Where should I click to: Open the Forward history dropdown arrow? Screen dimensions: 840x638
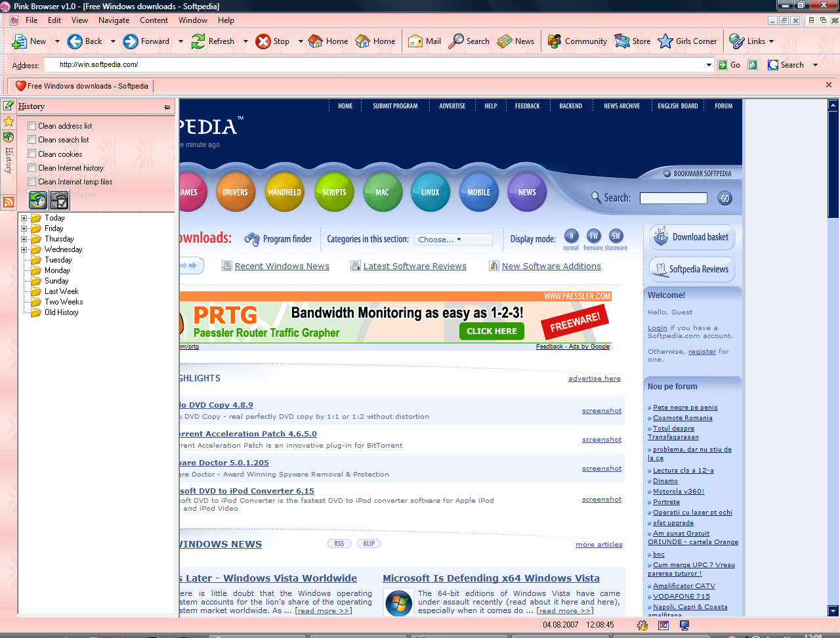click(180, 41)
